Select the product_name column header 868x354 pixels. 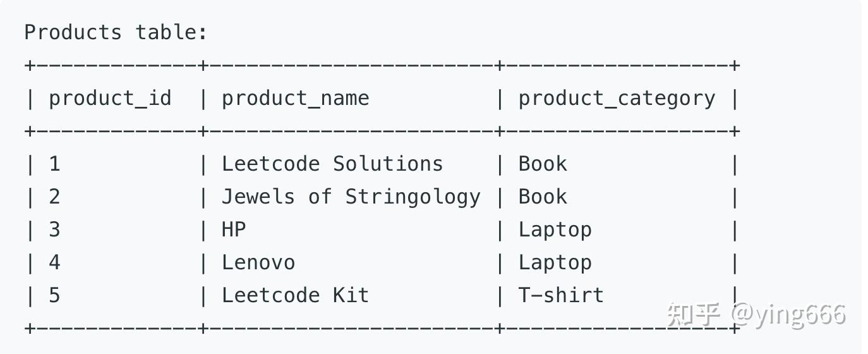tap(295, 99)
